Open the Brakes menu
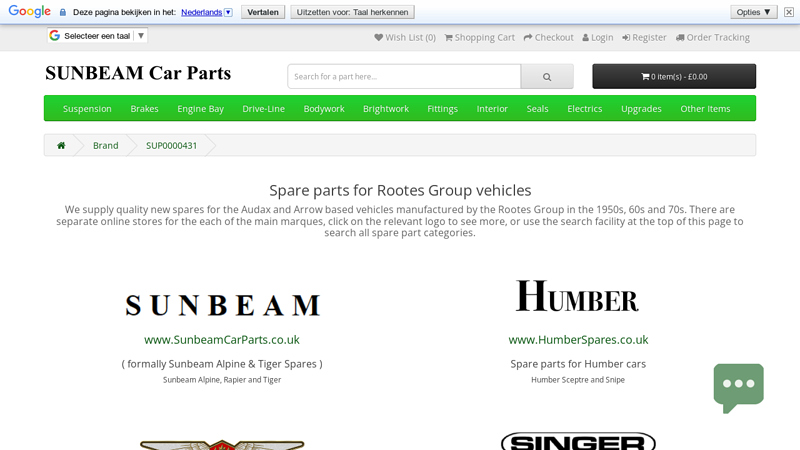800x450 pixels. click(144, 109)
